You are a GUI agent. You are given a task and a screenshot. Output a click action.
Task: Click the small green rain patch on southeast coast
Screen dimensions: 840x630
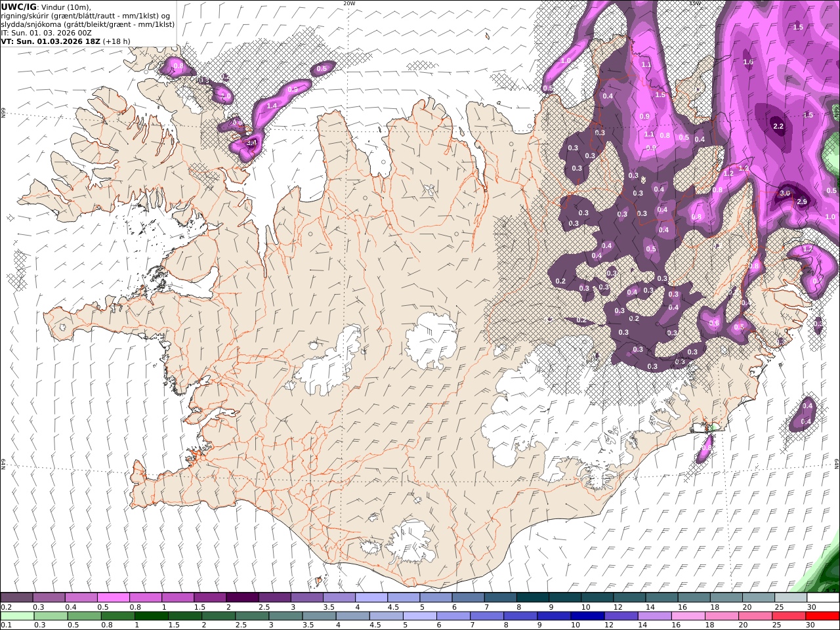pyautogui.click(x=712, y=428)
